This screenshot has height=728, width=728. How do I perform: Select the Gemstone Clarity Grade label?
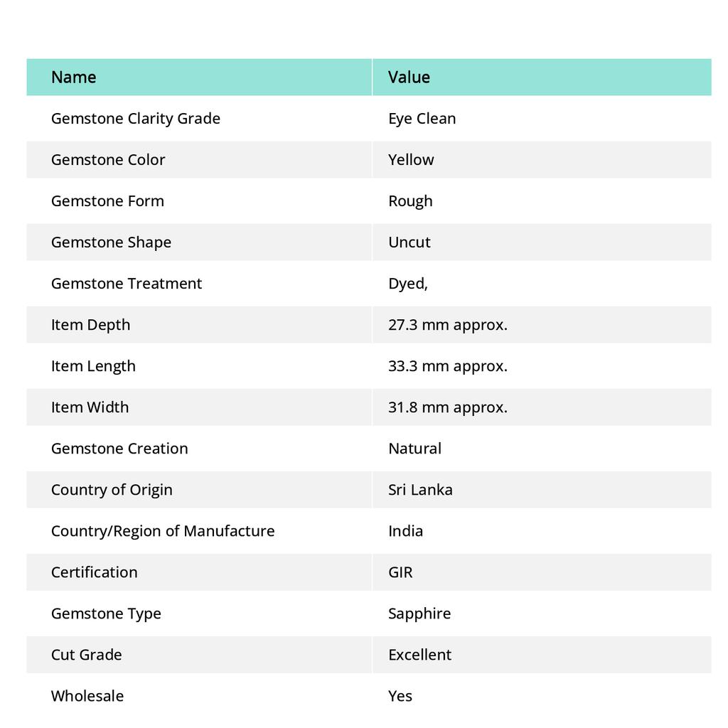pyautogui.click(x=136, y=118)
